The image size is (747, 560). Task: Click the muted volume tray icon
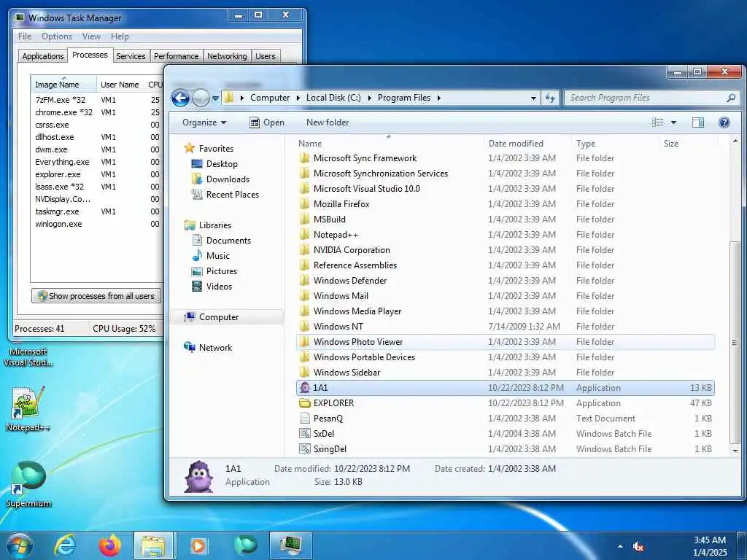point(638,547)
